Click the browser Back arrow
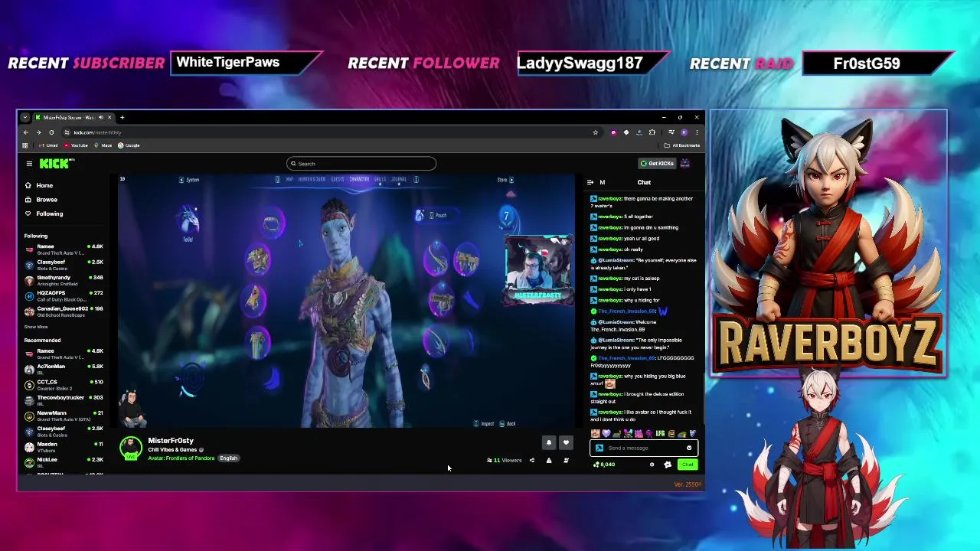Image resolution: width=980 pixels, height=551 pixels. pyautogui.click(x=25, y=132)
